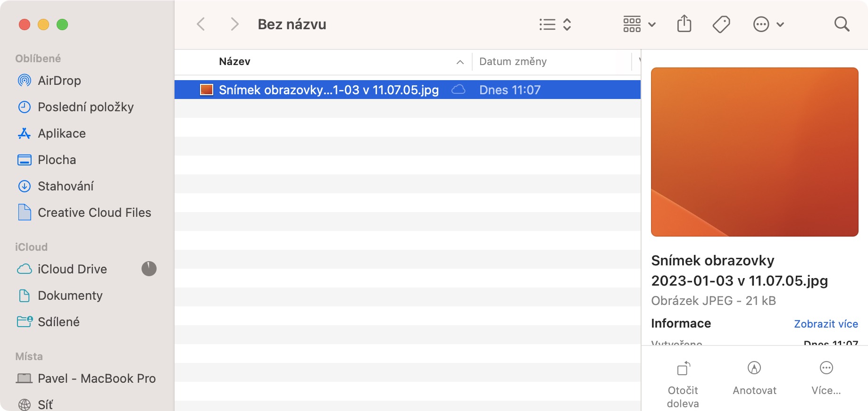Open the Tags editor icon
Viewport: 868px width, 411px height.
click(721, 24)
